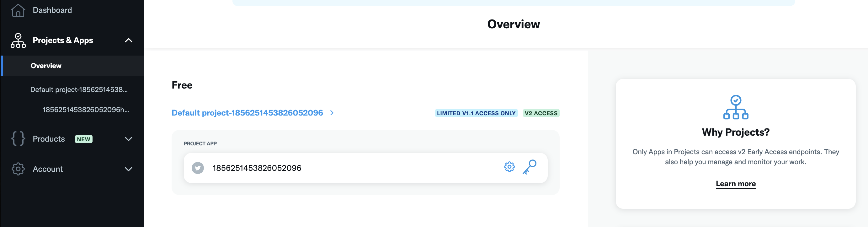Click the app settings gear icon

coord(509,167)
